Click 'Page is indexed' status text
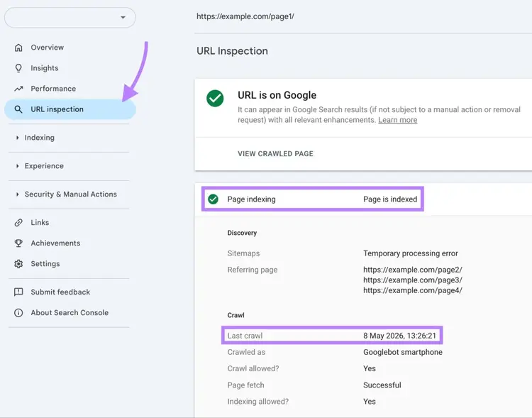 click(390, 199)
